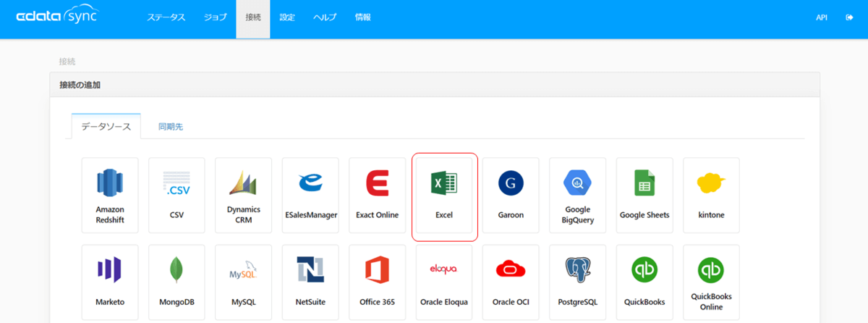Open the Oracle OCI connector
This screenshot has width=868, height=323.
[x=511, y=282]
